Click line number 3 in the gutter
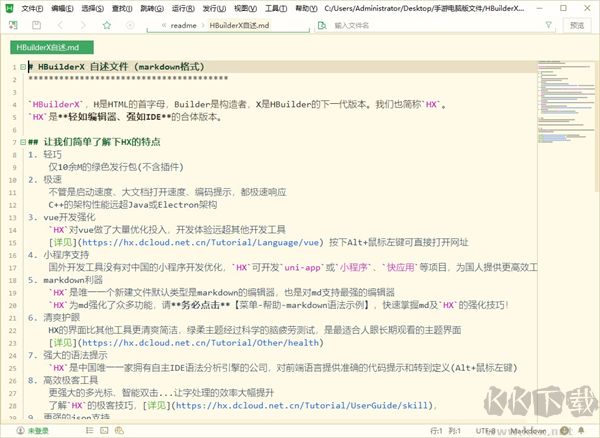Image resolution: width=600 pixels, height=438 pixels. point(15,92)
